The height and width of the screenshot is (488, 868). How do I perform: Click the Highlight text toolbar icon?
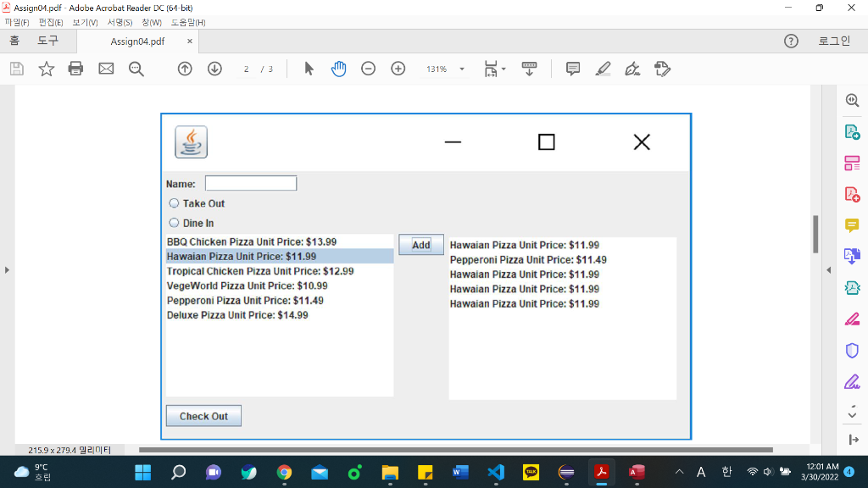(603, 69)
